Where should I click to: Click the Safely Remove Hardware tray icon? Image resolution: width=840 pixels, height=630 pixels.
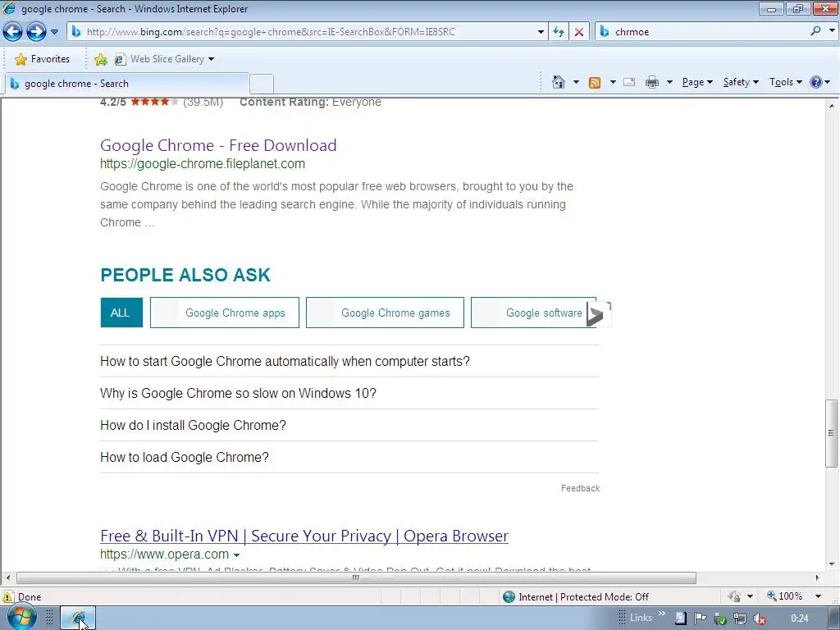(x=720, y=619)
